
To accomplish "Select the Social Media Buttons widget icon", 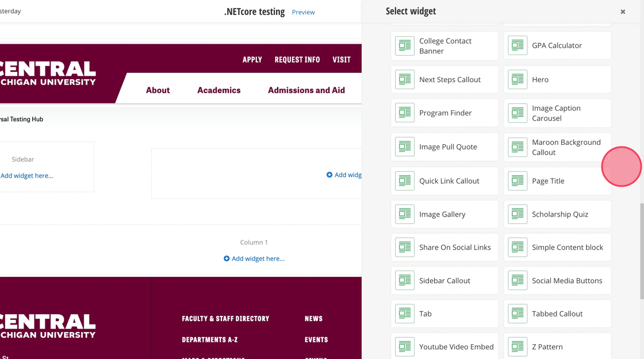I will pos(517,281).
